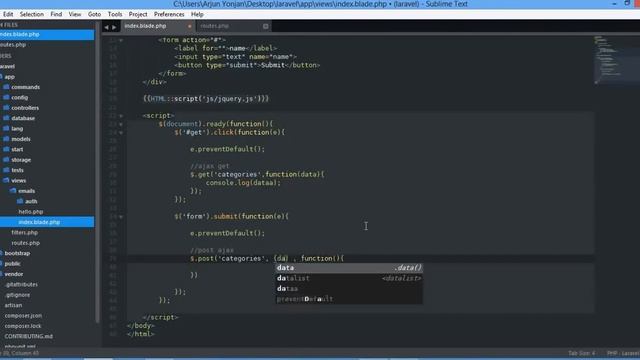Image resolution: width=640 pixels, height=360 pixels.
Task: Open the Help menu
Action: click(x=197, y=14)
